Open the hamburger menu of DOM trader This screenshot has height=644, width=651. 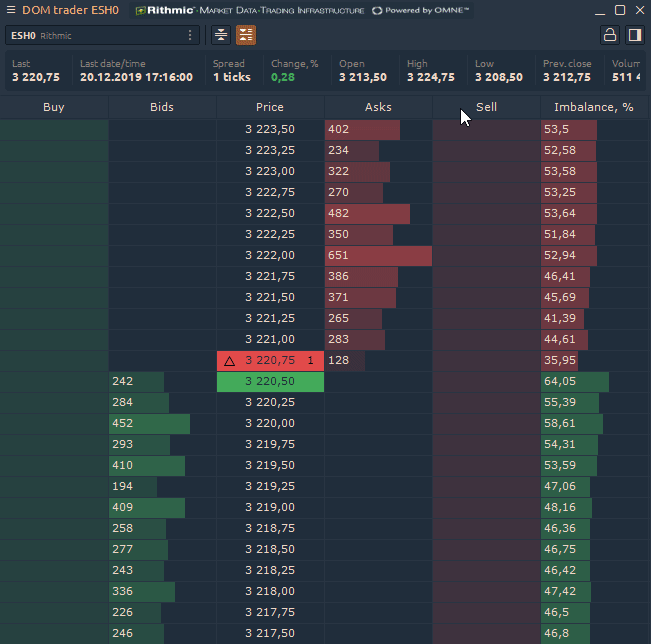click(11, 10)
